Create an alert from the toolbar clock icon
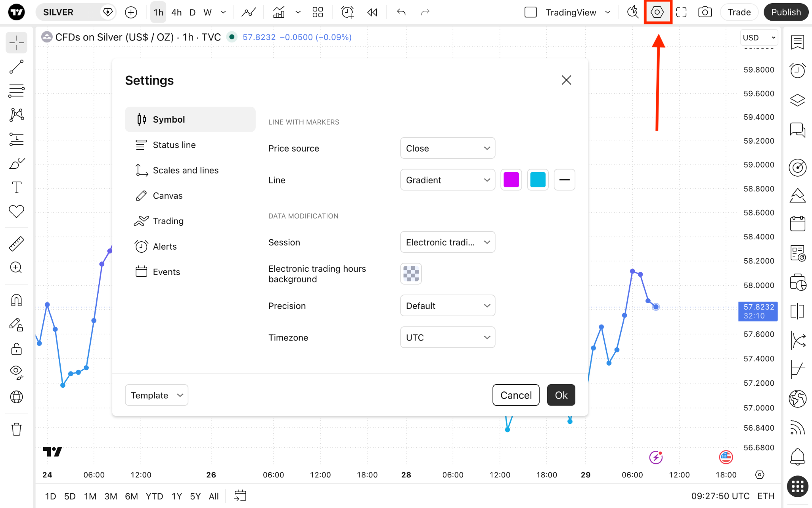Image resolution: width=812 pixels, height=508 pixels. 348,12
